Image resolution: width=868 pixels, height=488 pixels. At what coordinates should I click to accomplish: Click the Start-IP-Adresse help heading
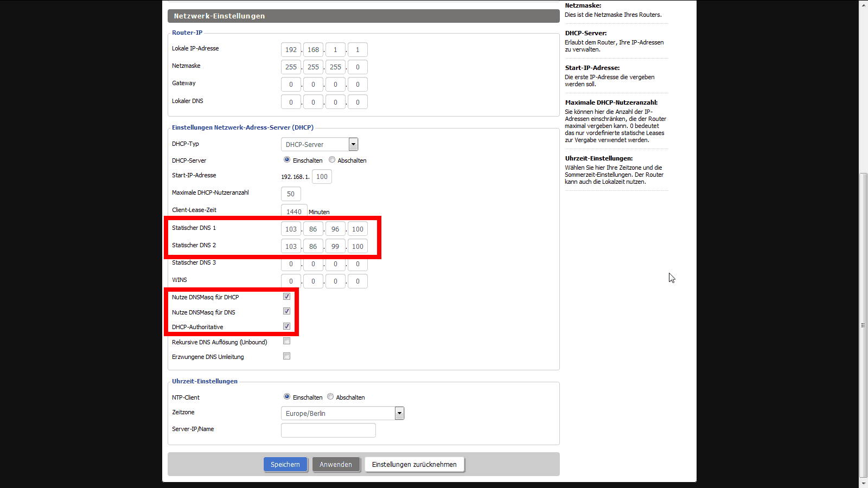pos(592,68)
